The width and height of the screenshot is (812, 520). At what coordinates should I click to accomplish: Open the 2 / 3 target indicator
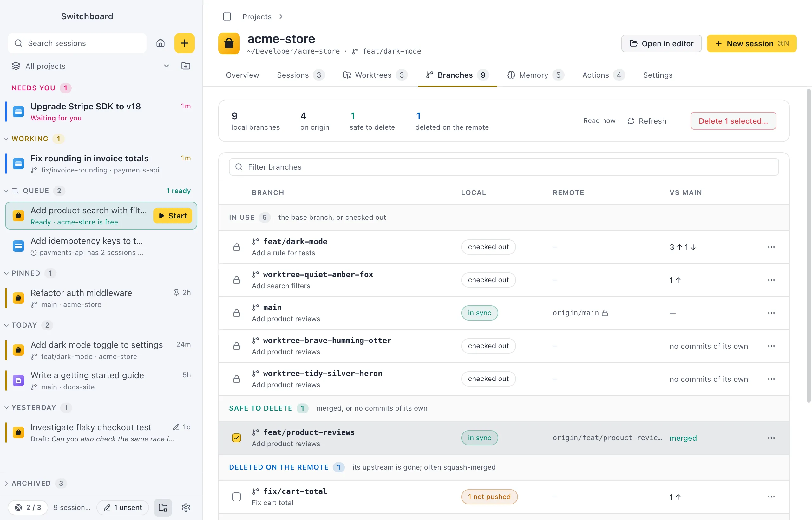28,508
